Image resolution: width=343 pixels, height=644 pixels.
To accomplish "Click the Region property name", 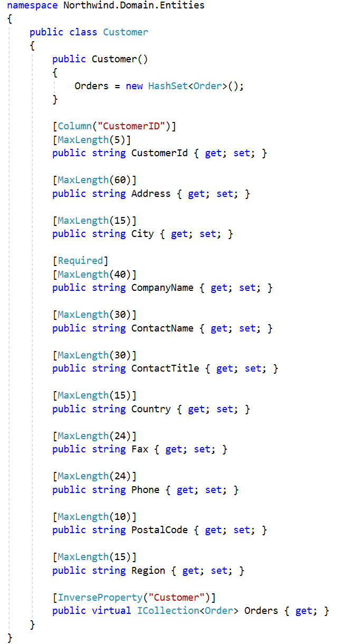I will pyautogui.click(x=148, y=571).
